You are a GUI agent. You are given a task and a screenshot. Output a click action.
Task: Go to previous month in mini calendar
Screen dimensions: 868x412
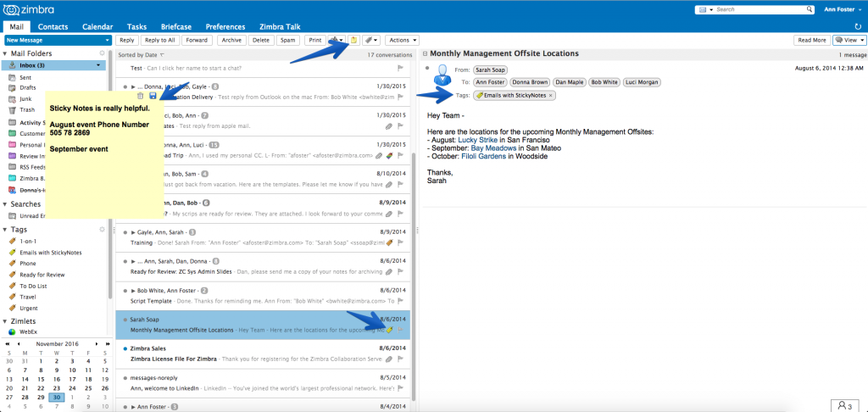19,344
